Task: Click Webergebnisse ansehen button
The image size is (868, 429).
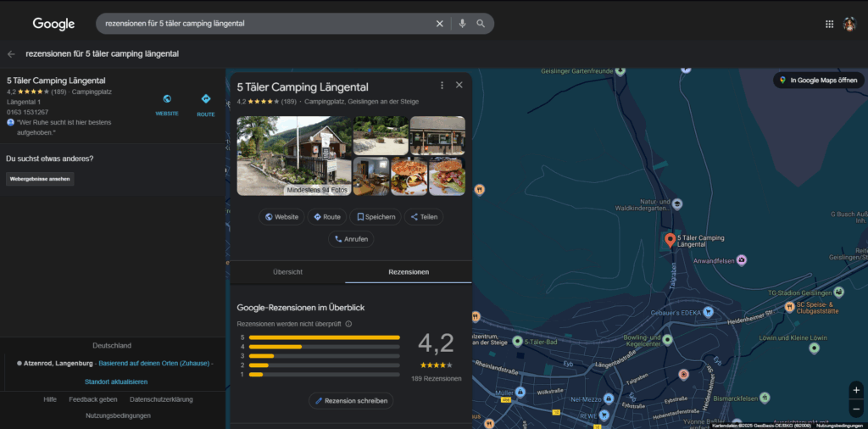Action: click(x=40, y=179)
